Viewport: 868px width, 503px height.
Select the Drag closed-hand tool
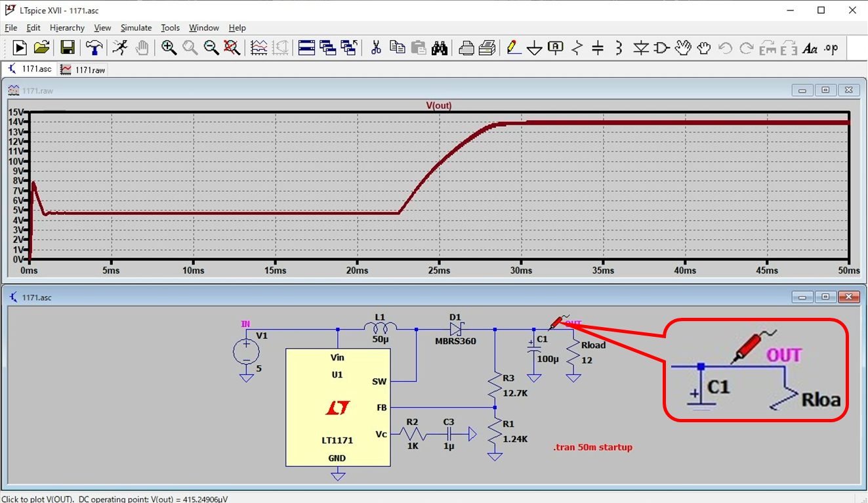tap(704, 47)
